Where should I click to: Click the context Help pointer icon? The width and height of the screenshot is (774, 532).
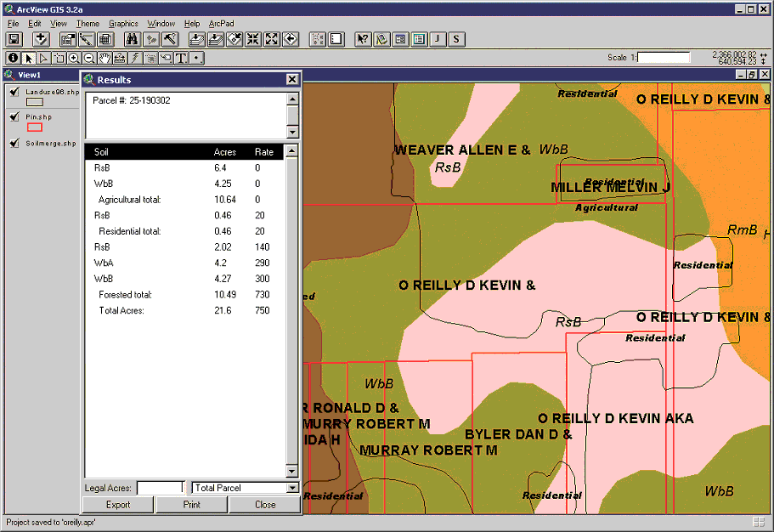tap(363, 40)
